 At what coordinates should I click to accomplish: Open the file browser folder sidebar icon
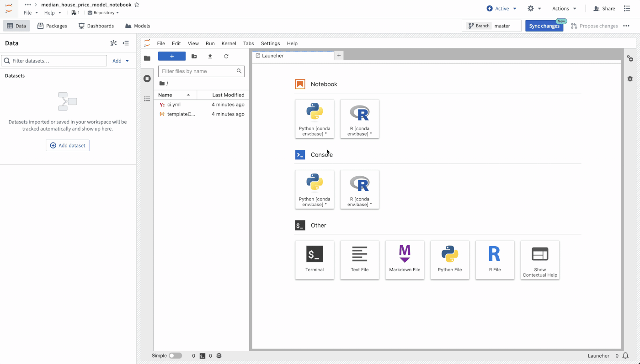[x=147, y=58]
